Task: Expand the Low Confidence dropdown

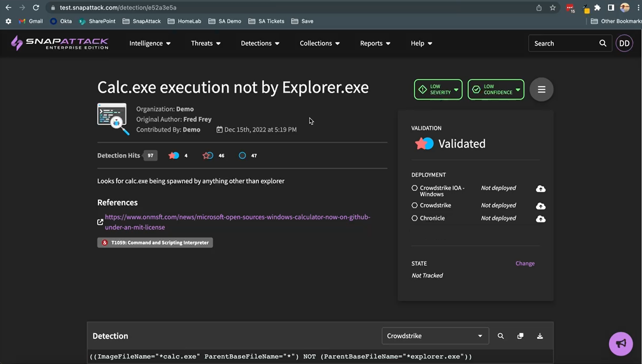Action: (x=496, y=89)
